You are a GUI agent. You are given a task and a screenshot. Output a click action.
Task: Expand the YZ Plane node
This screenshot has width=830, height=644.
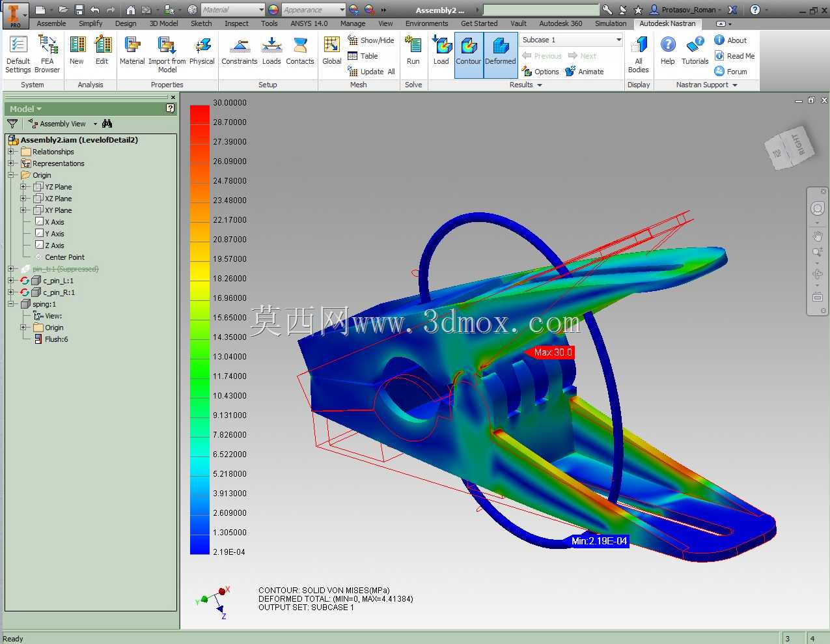point(23,187)
